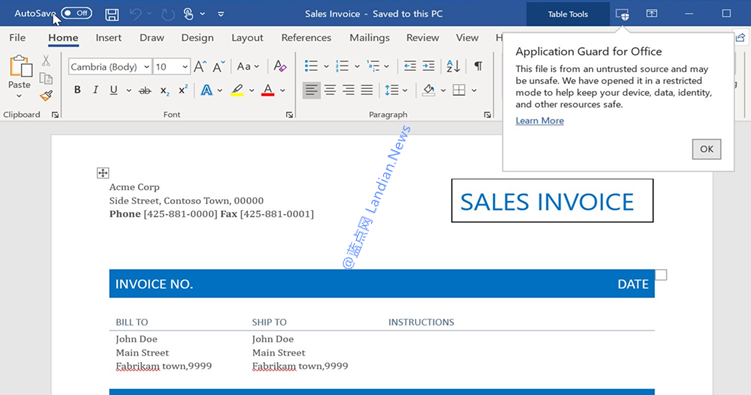Open the File menu
751x395 pixels.
pyautogui.click(x=17, y=37)
